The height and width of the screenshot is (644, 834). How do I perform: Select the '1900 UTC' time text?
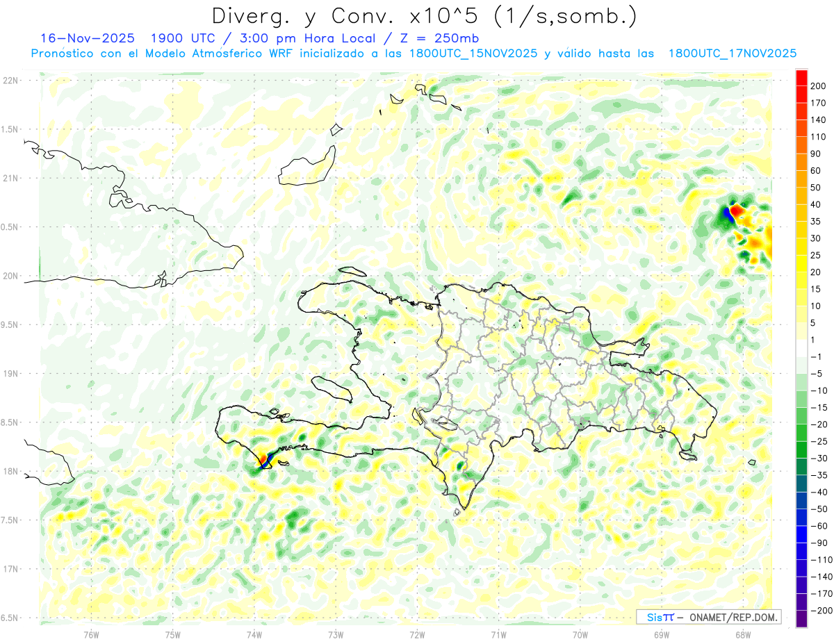tap(181, 38)
